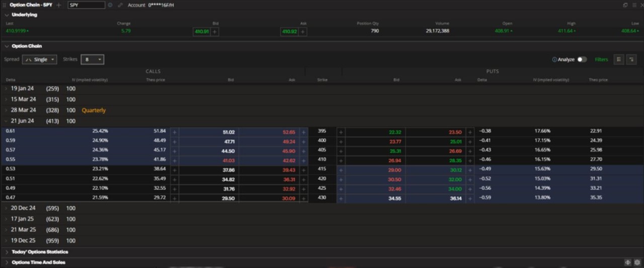This screenshot has height=268, width=644.
Task: Click the Volume value 29,172,388
Action: click(x=438, y=31)
